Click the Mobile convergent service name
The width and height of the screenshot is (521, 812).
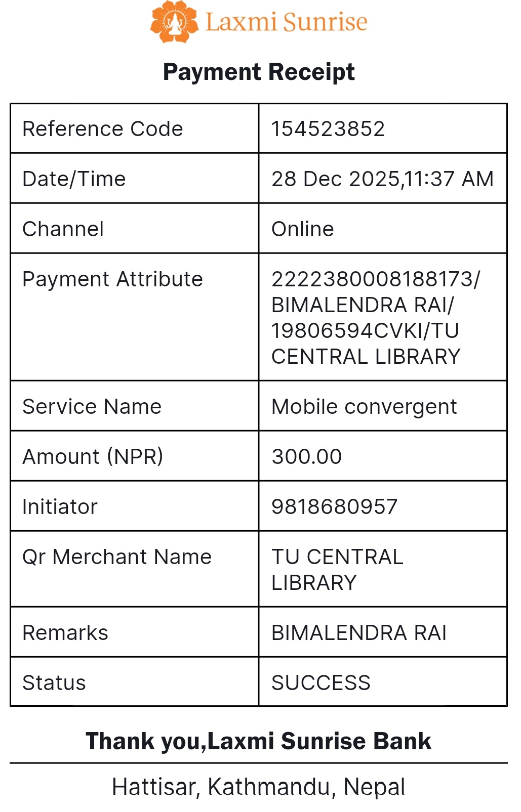364,407
